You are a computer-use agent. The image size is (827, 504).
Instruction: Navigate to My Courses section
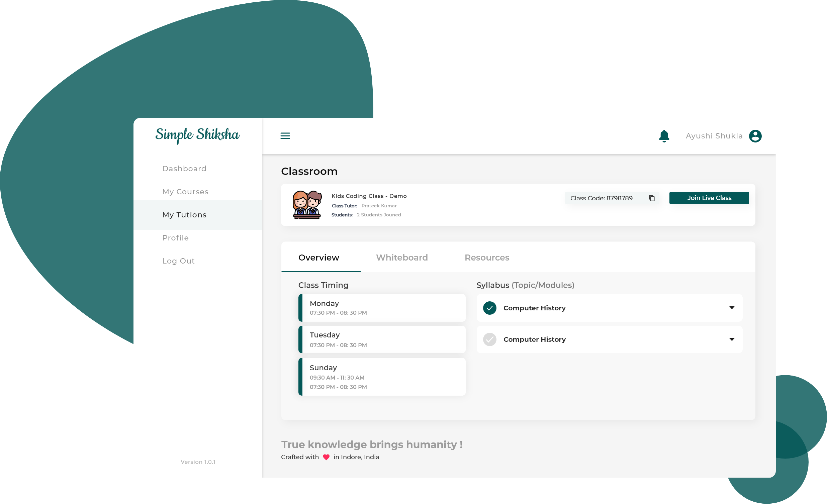pyautogui.click(x=185, y=191)
